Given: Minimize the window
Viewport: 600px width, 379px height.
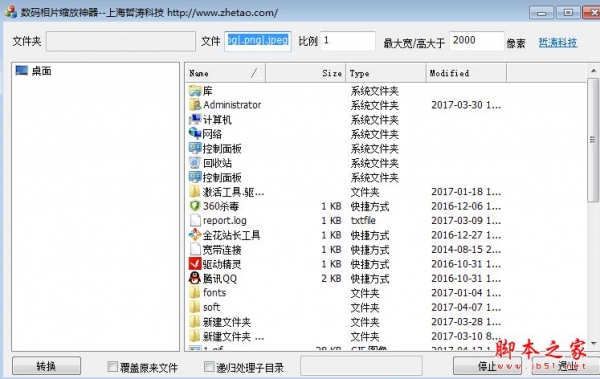Looking at the screenshot, I should tap(541, 13).
